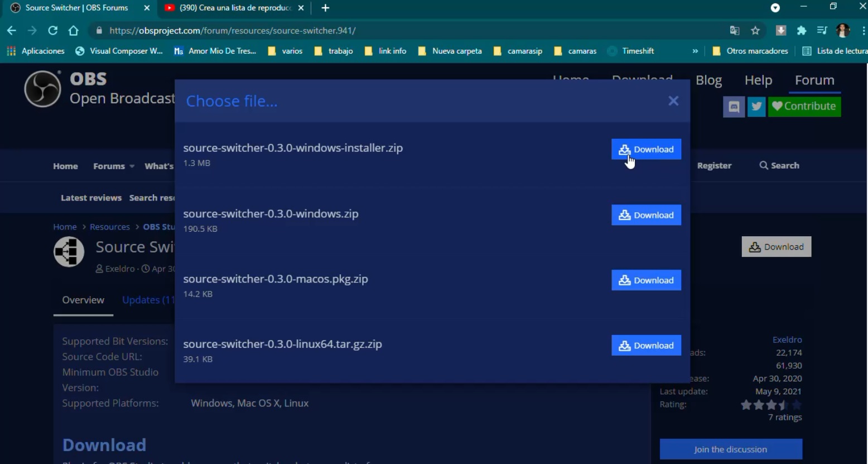Open the Discord chat icon

[x=734, y=107]
